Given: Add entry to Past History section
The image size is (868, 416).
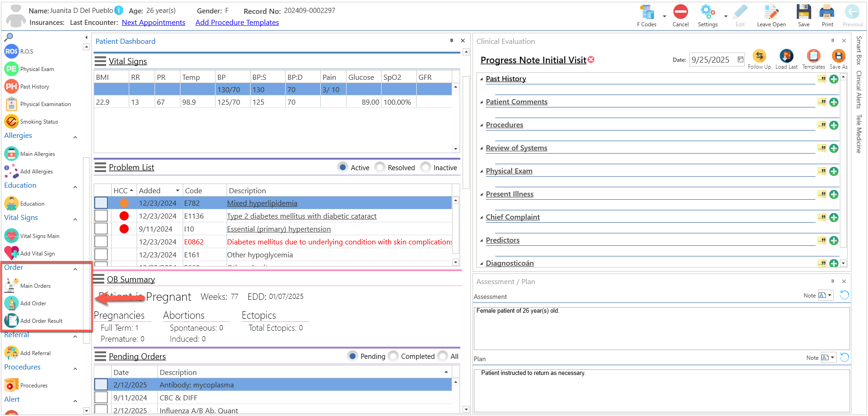Looking at the screenshot, I should pyautogui.click(x=834, y=79).
